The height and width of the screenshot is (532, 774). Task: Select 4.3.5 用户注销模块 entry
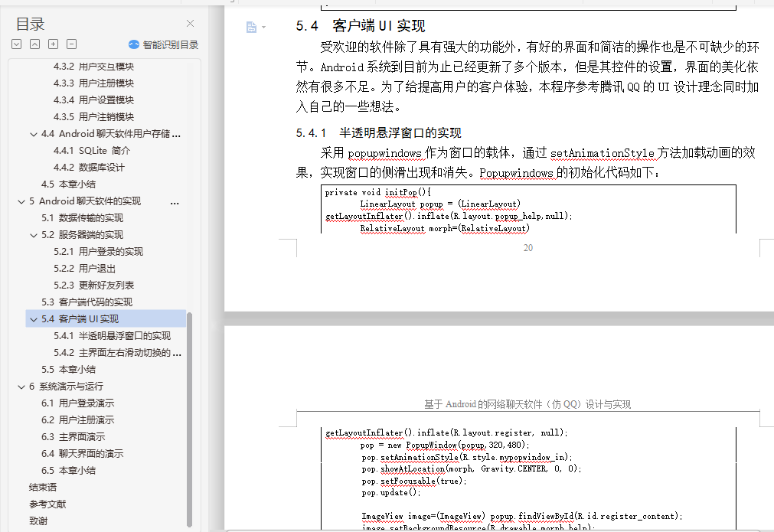click(94, 116)
